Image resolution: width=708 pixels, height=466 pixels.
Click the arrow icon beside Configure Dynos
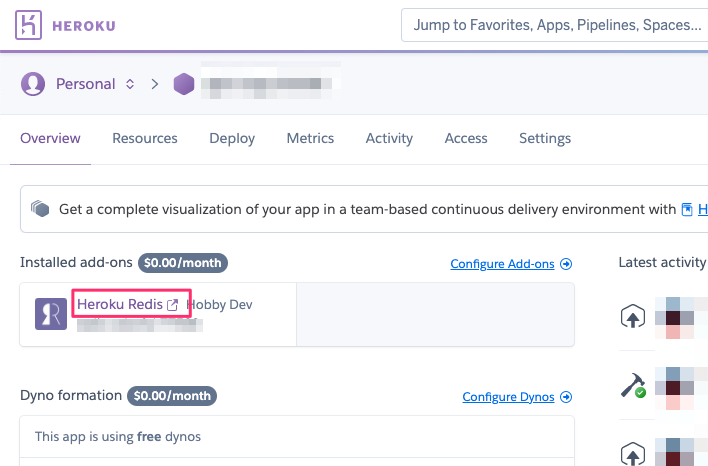(566, 397)
